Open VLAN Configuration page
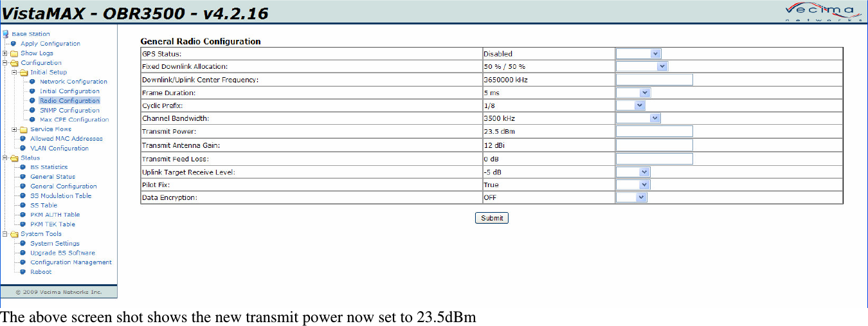 59,149
